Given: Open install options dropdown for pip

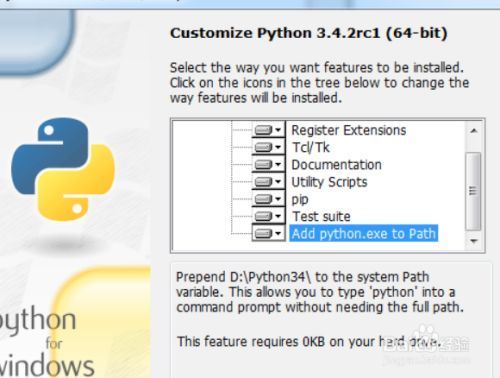Looking at the screenshot, I should [268, 199].
